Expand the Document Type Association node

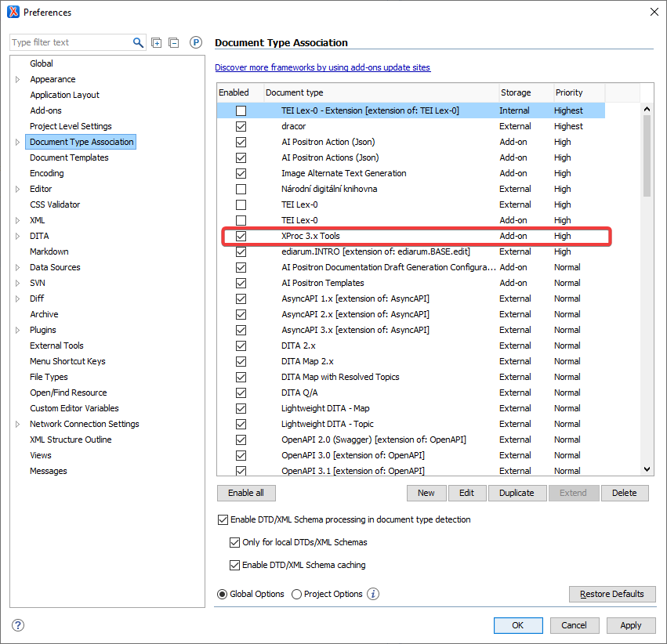click(17, 143)
